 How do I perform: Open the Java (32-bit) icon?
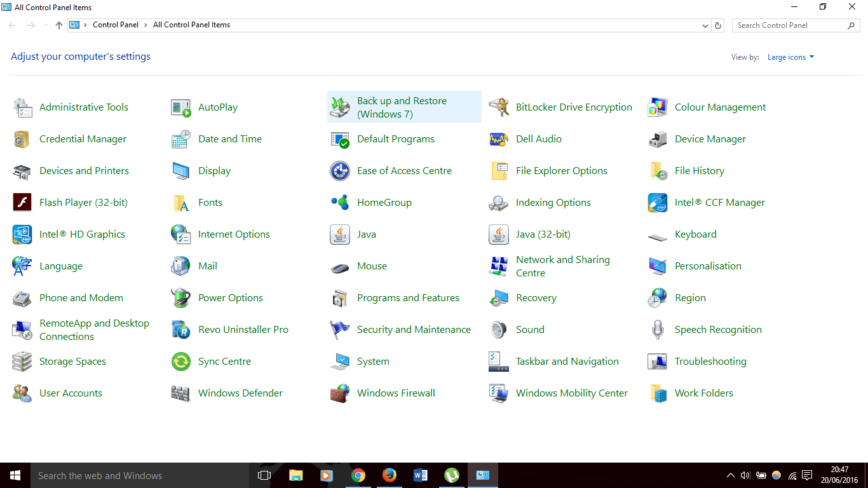pyautogui.click(x=499, y=234)
